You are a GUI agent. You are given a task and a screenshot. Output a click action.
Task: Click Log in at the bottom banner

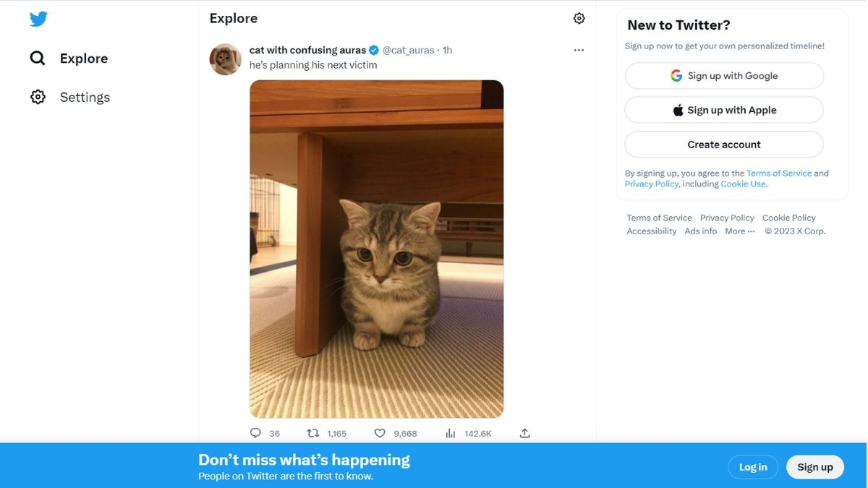click(753, 466)
